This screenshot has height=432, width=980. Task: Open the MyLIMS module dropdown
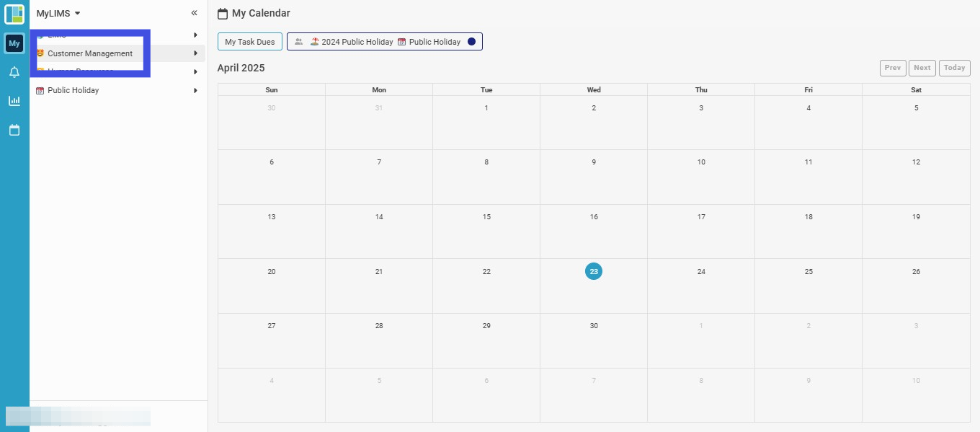(x=58, y=13)
